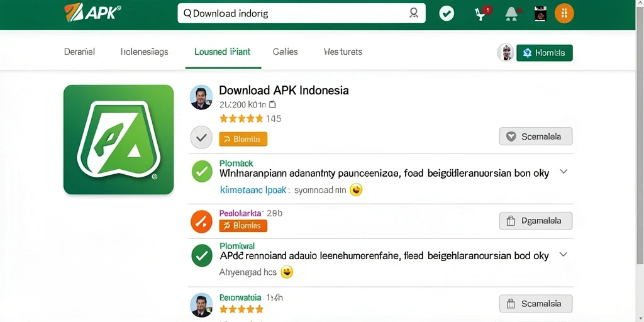Click the Scemalela button
The width and height of the screenshot is (644, 322).
coord(536,136)
